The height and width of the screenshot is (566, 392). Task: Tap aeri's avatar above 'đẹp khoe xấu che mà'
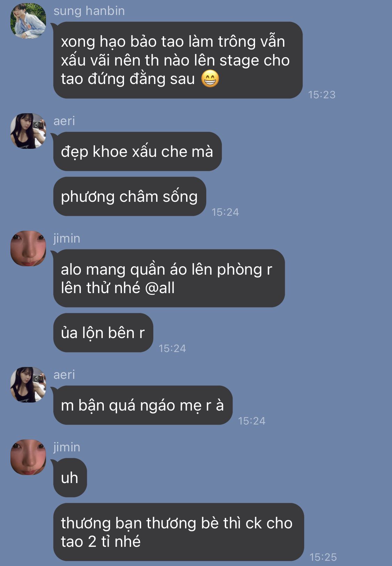coord(28,131)
